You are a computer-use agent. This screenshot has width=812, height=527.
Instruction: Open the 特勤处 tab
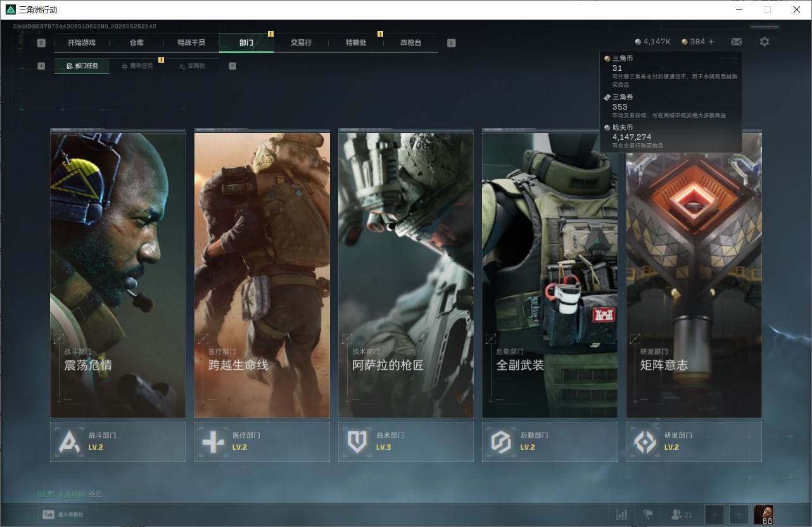click(356, 43)
